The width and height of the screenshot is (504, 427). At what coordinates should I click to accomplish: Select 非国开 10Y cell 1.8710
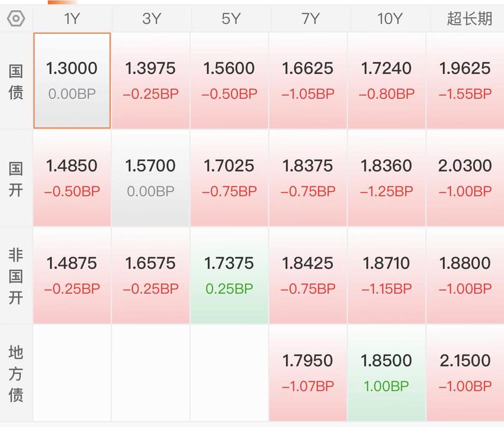(x=386, y=275)
